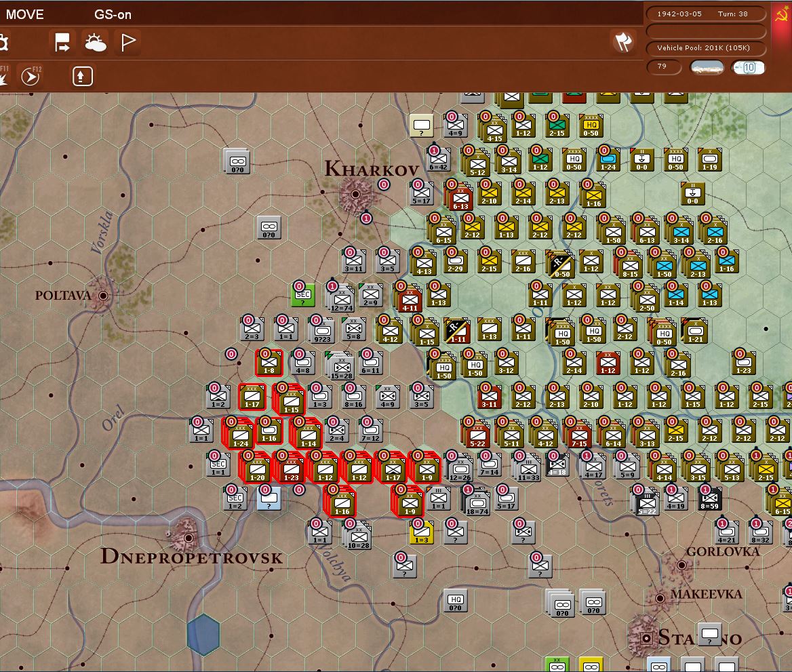792x672 pixels.
Task: Click the flag-with-arrow toolbar icon
Action: [62, 43]
